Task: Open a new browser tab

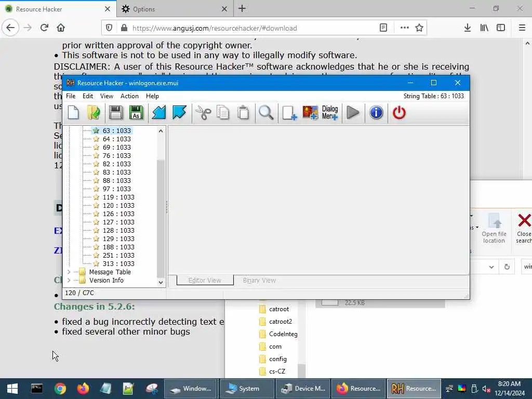Action: click(x=242, y=9)
